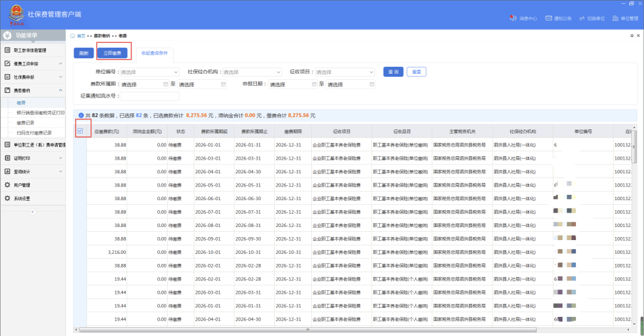Click the 征收品目 column header
The height and width of the screenshot is (336, 644).
(402, 131)
